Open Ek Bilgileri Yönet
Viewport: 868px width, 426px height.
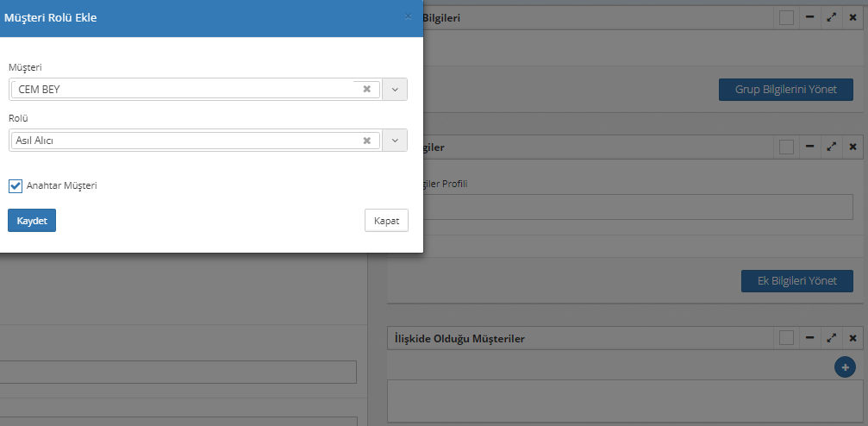coord(796,281)
